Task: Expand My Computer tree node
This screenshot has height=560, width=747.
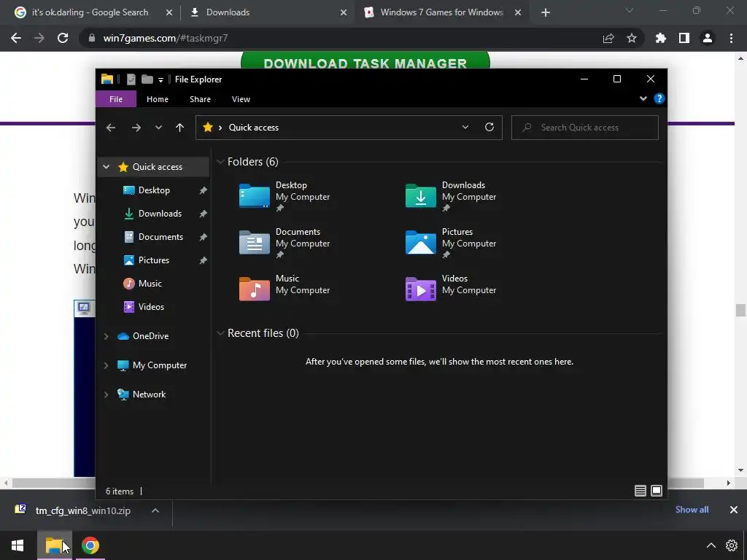Action: point(107,365)
